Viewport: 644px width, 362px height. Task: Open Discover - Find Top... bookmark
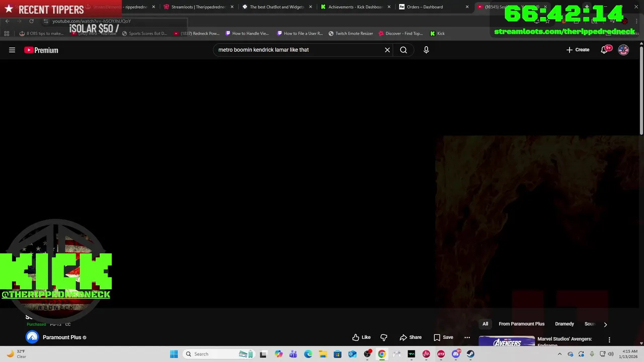point(400,34)
